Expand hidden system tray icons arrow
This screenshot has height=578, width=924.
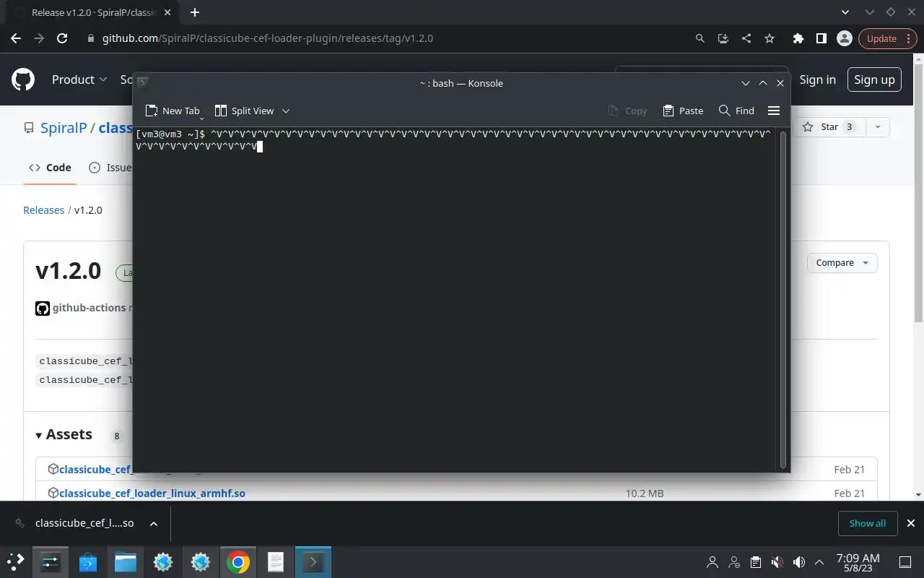(x=819, y=562)
